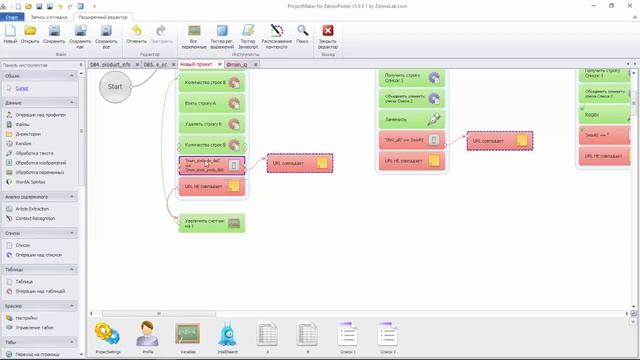
Task: Open the Все переменные (All variables) tool
Action: (194, 37)
